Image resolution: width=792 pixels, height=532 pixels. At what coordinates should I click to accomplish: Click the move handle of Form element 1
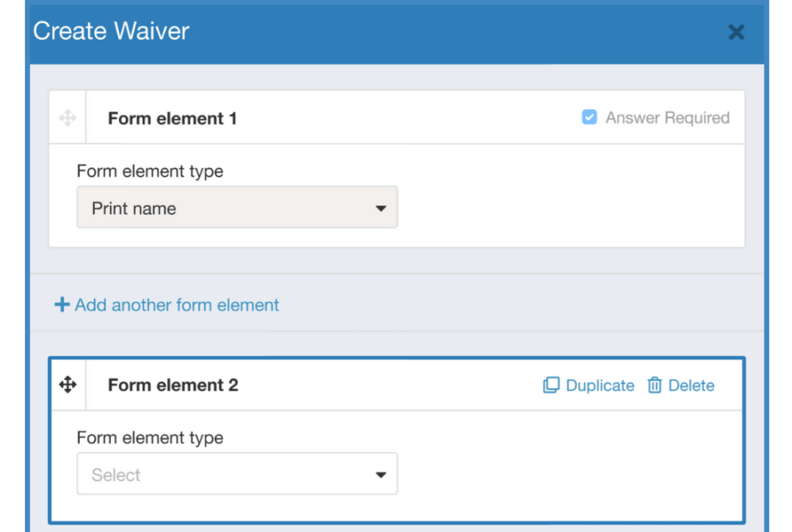(68, 118)
